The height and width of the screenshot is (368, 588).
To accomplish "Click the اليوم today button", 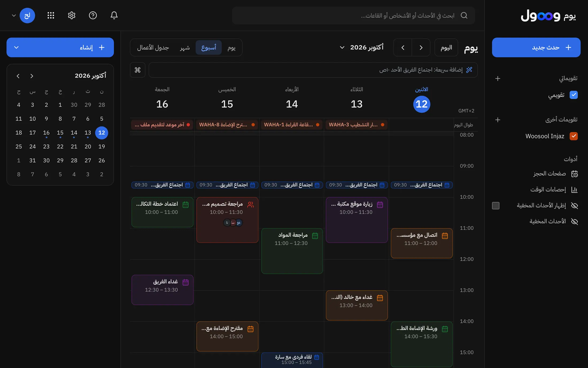I will point(446,47).
